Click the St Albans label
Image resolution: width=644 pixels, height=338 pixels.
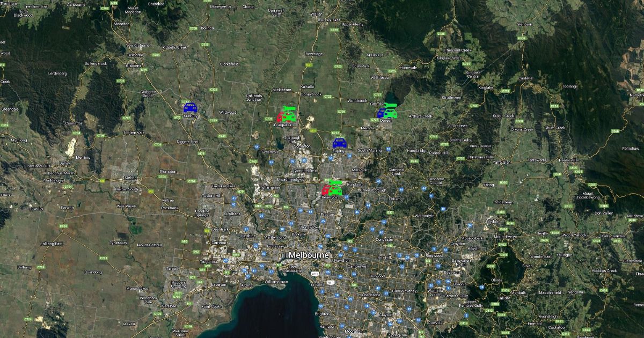click(x=233, y=214)
